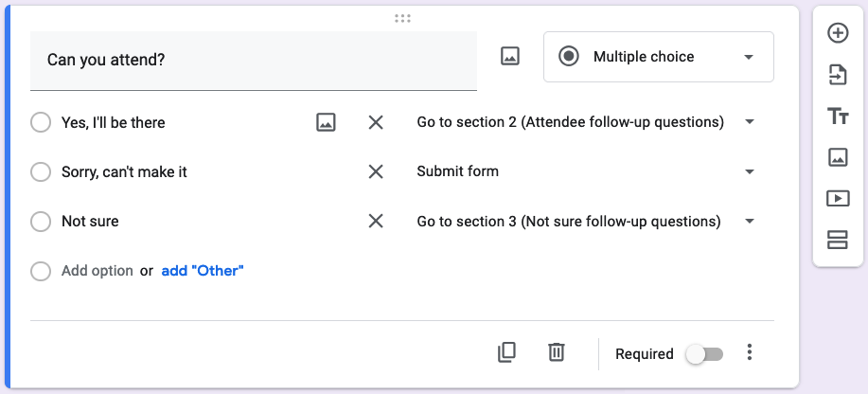Click the Add image sidebar icon

[x=838, y=157]
